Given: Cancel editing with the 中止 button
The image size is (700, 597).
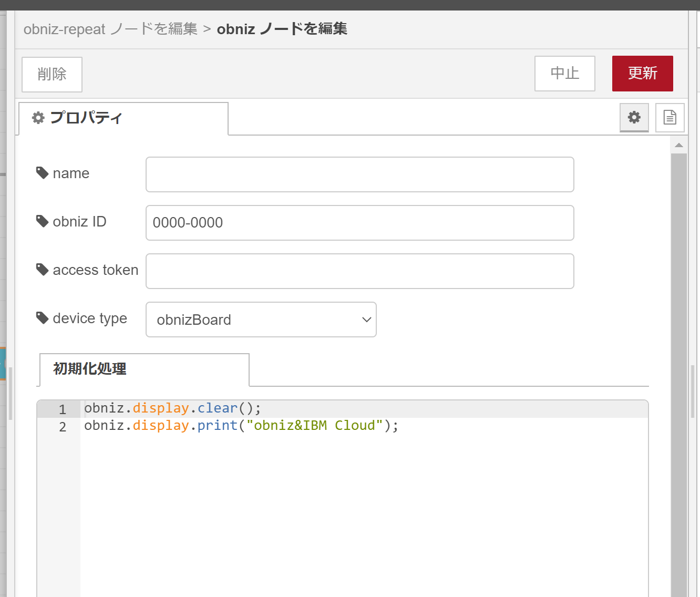Looking at the screenshot, I should point(564,74).
